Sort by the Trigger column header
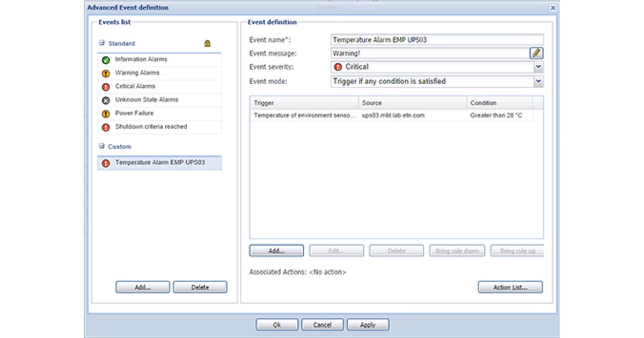 pos(304,103)
